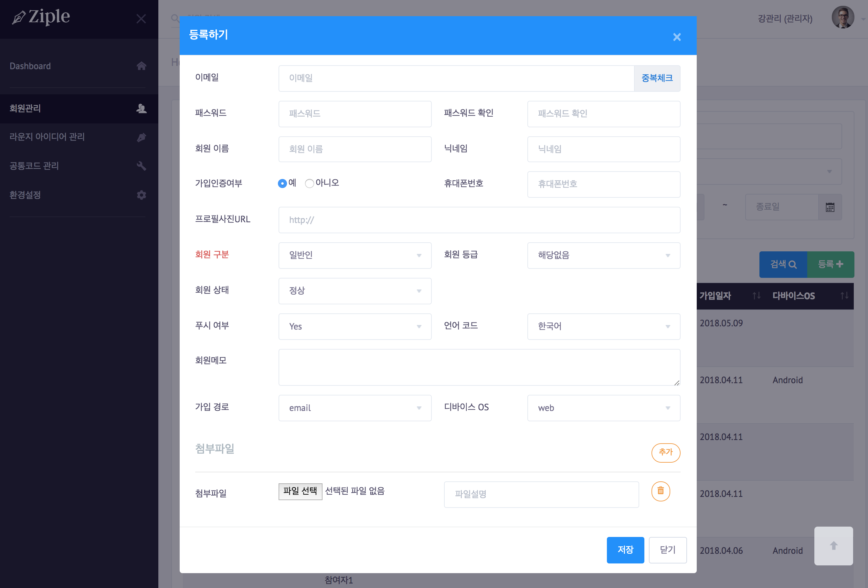The width and height of the screenshot is (868, 588).
Task: Click the green 등록 button
Action: point(831,264)
